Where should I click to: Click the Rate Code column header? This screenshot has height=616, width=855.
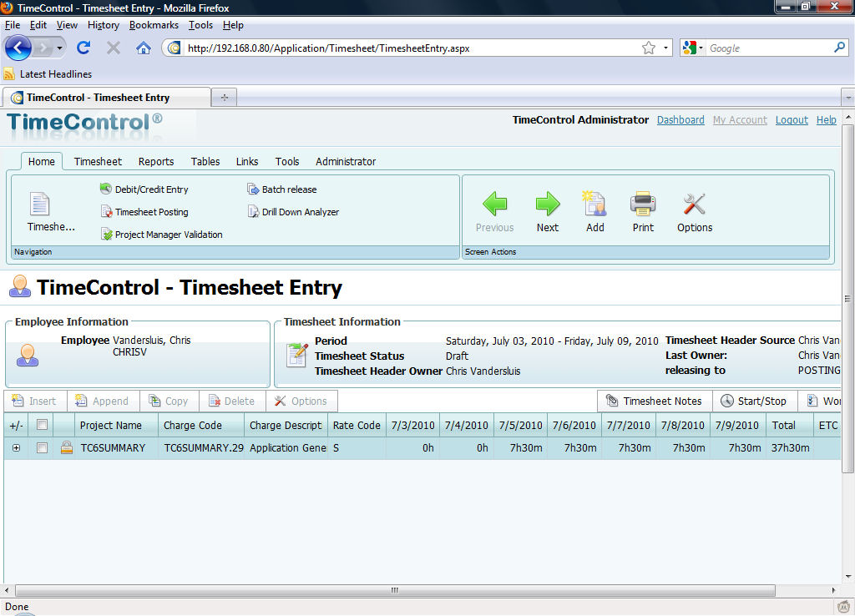(357, 425)
